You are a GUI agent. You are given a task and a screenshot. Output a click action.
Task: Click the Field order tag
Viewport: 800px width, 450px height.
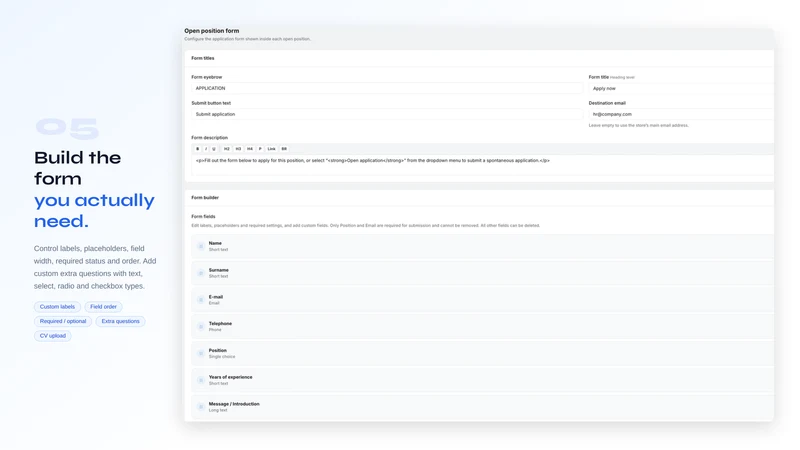(x=104, y=307)
